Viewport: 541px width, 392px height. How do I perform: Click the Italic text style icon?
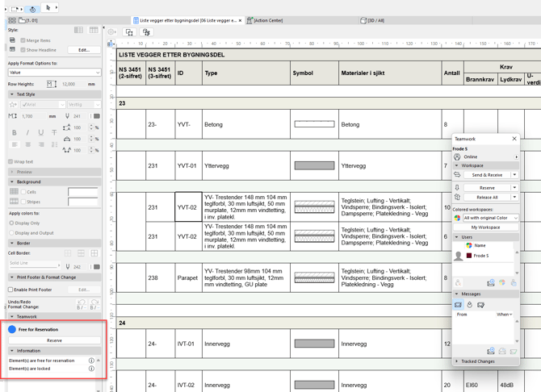tap(27, 133)
